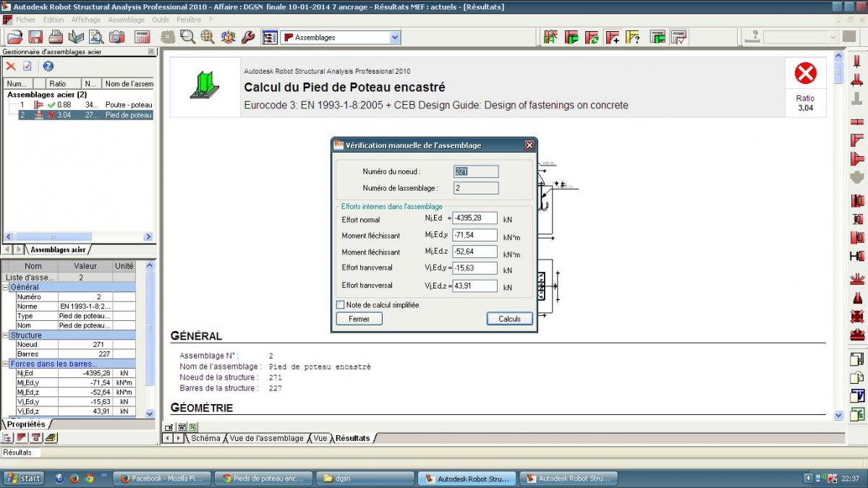This screenshot has width=868, height=488.
Task: Capture screen with the camera icon
Action: 116,37
